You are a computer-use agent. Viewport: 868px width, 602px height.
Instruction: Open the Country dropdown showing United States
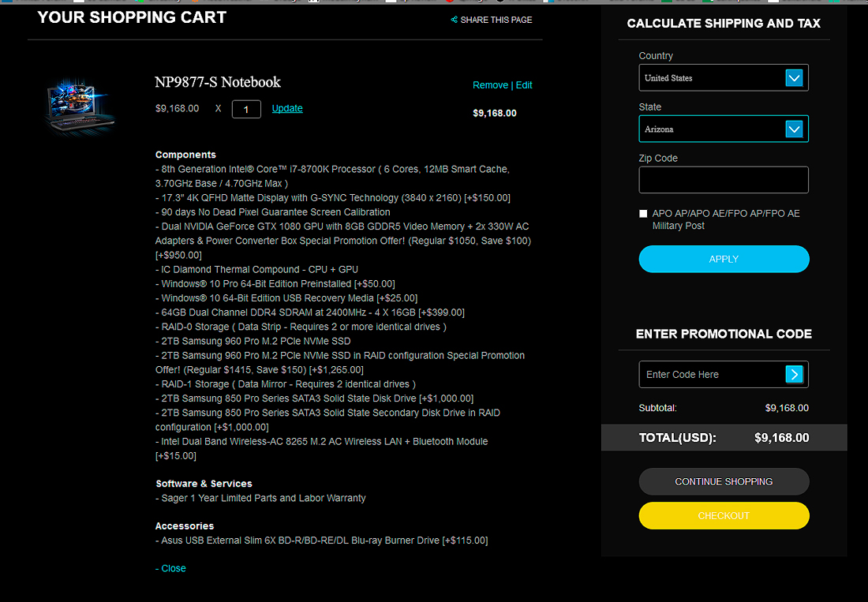724,78
